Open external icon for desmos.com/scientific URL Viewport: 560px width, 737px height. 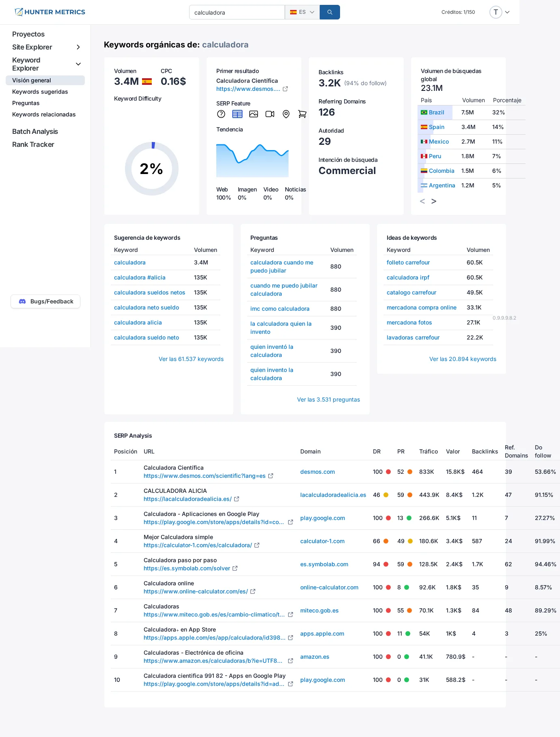(x=271, y=476)
